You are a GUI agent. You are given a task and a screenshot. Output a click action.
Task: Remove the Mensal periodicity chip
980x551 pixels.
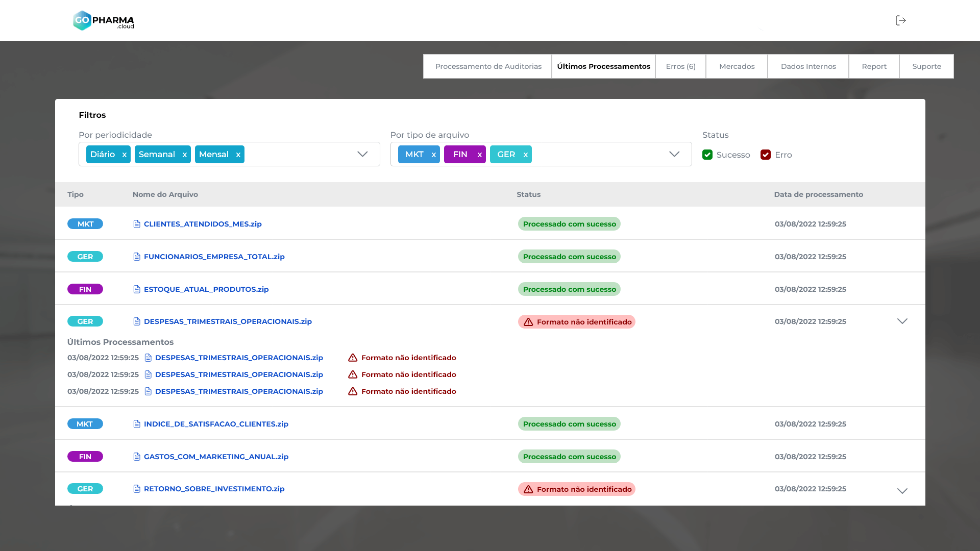click(x=238, y=155)
